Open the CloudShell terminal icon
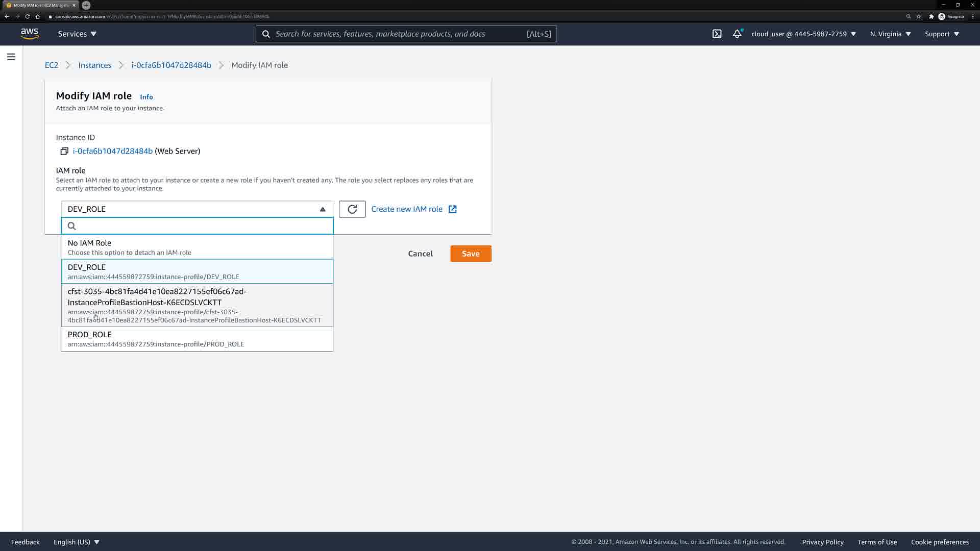 (x=717, y=34)
